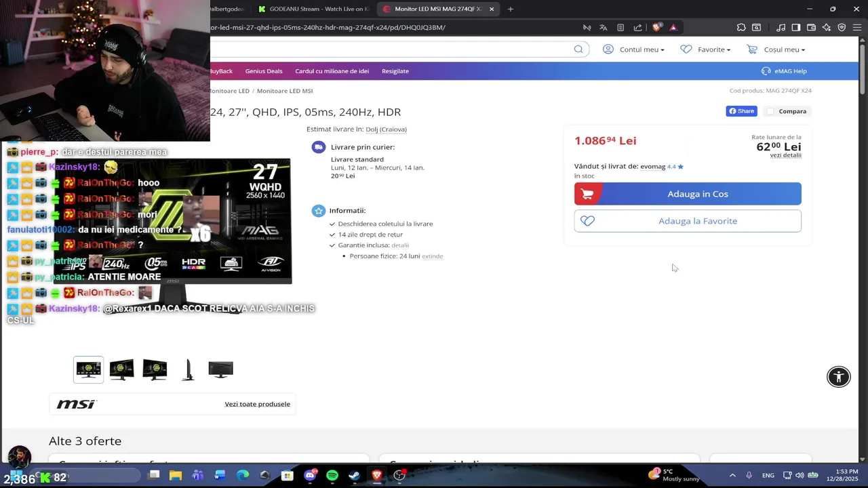Click the Brave Rewards triangle icon
The width and height of the screenshot is (868, 488).
673,28
